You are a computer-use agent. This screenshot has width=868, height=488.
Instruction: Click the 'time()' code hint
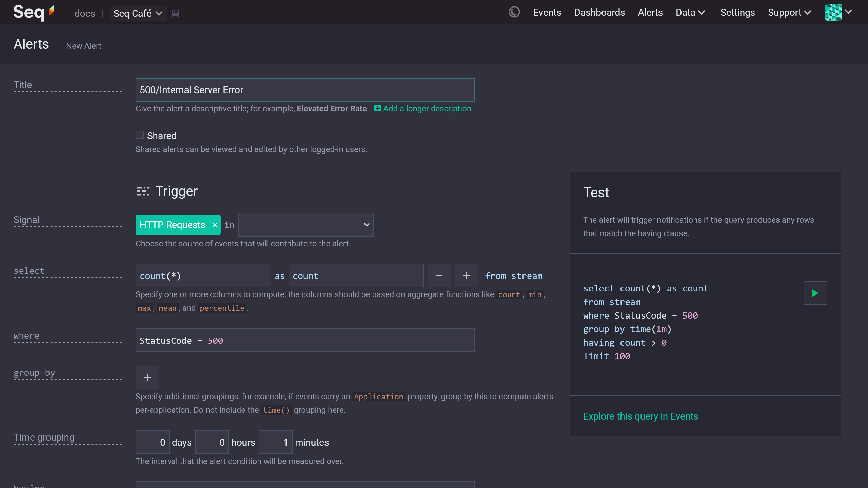(276, 410)
